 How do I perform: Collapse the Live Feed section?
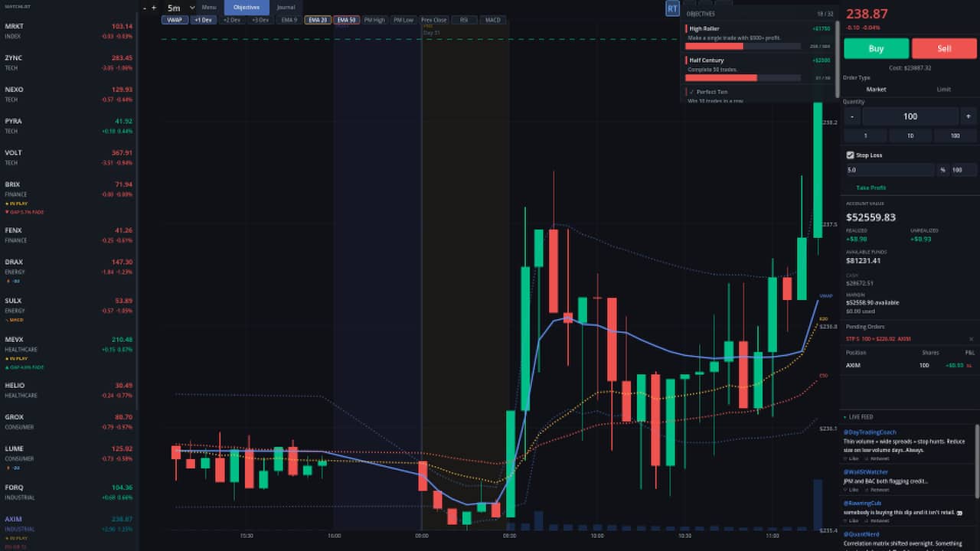click(859, 417)
